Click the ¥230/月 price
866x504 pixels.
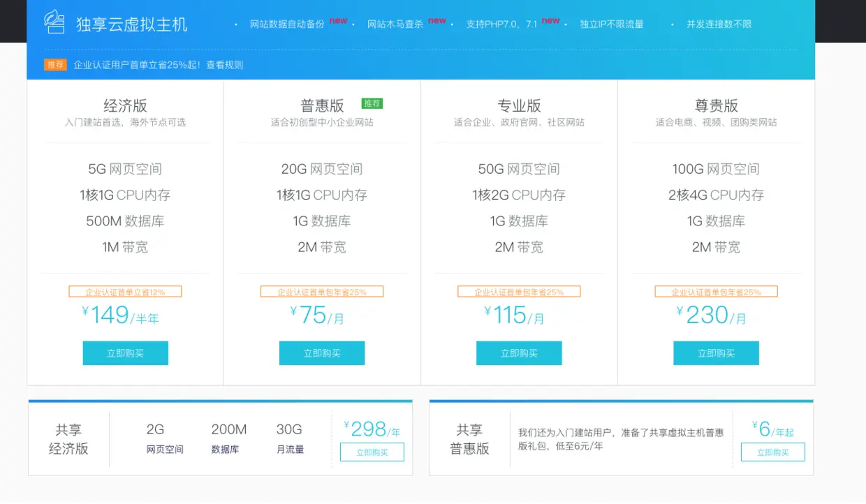click(x=711, y=316)
